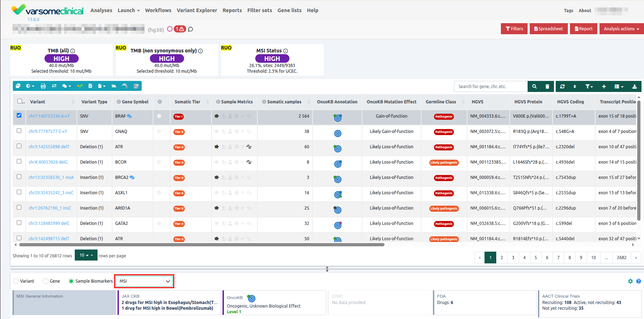This screenshot has height=319, width=644.
Task: Click the area chart icon in toolbar
Action: [x=114, y=86]
